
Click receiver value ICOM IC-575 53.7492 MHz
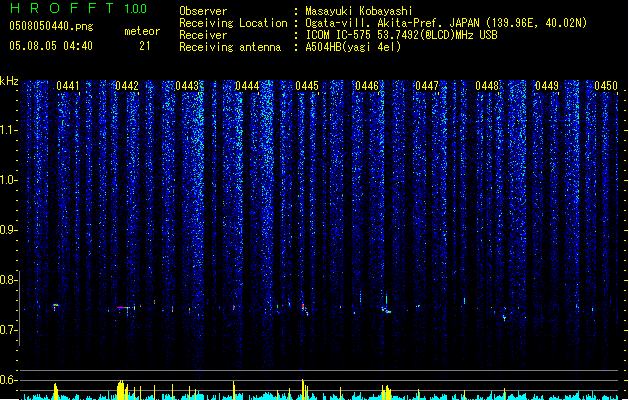[402, 35]
